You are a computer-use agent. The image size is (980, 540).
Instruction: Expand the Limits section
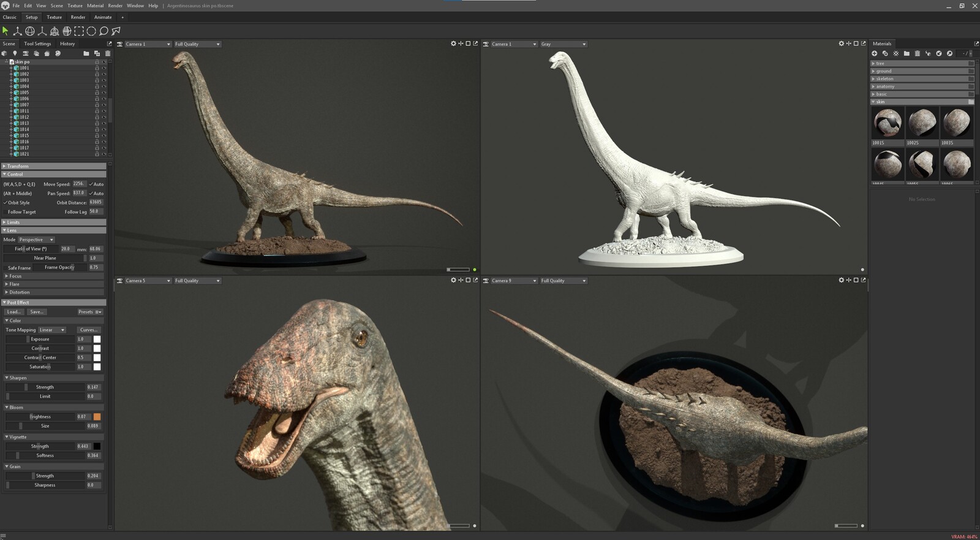[54, 222]
